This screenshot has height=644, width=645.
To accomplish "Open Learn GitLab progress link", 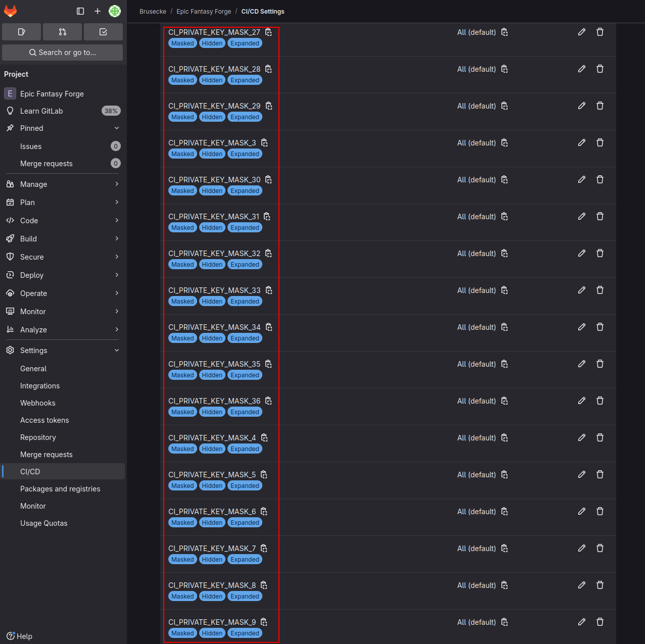I will click(x=63, y=111).
